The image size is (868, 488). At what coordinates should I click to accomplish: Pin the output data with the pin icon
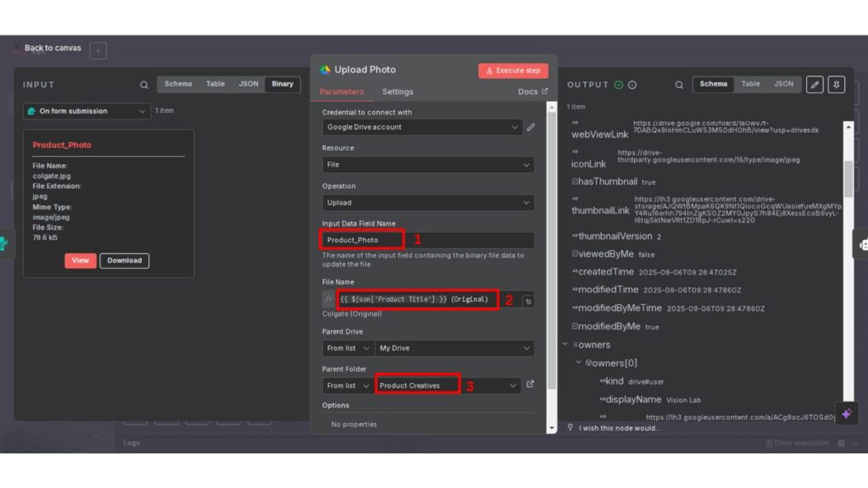[x=837, y=85]
